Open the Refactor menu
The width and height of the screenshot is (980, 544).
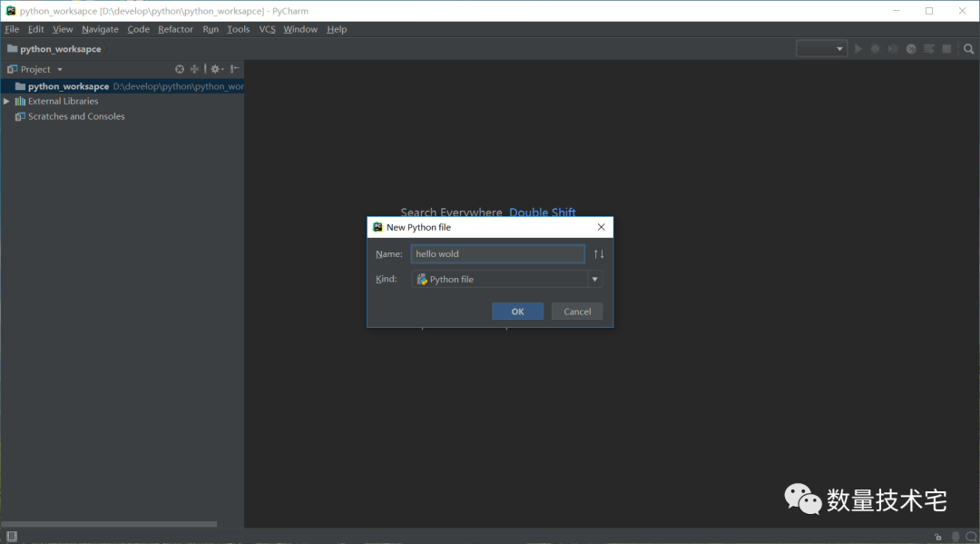pyautogui.click(x=175, y=29)
